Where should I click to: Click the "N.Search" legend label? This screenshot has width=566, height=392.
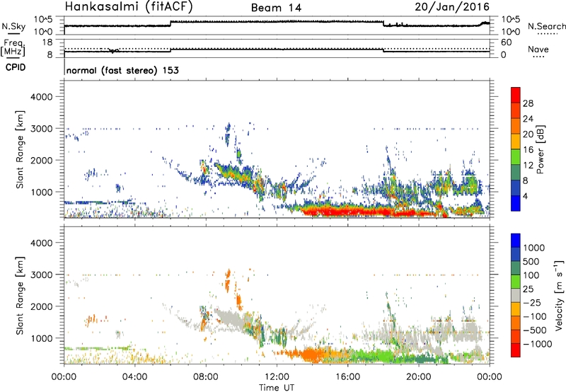[x=547, y=26]
